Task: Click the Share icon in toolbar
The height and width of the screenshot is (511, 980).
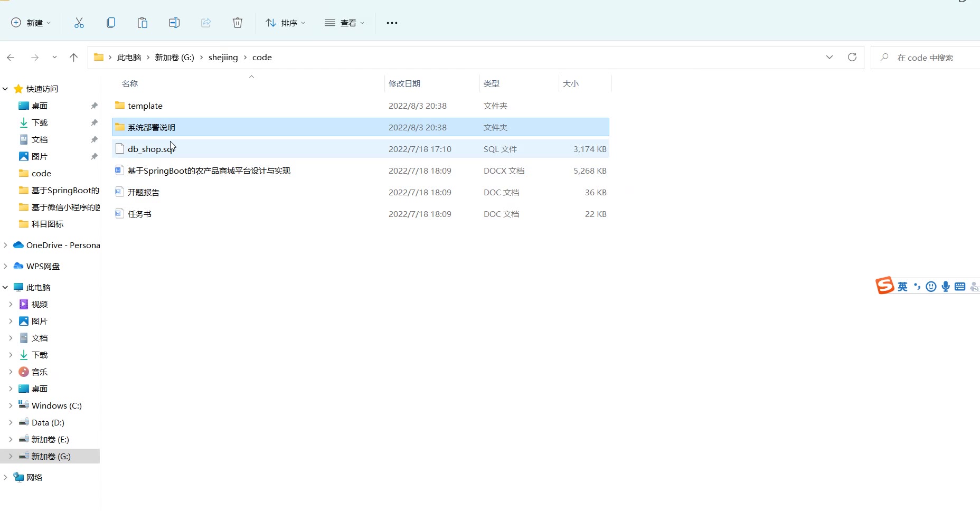Action: 206,23
